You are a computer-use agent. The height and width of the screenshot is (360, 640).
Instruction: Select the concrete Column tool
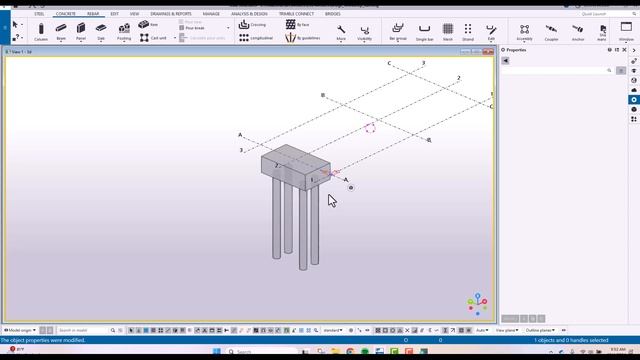(41, 32)
